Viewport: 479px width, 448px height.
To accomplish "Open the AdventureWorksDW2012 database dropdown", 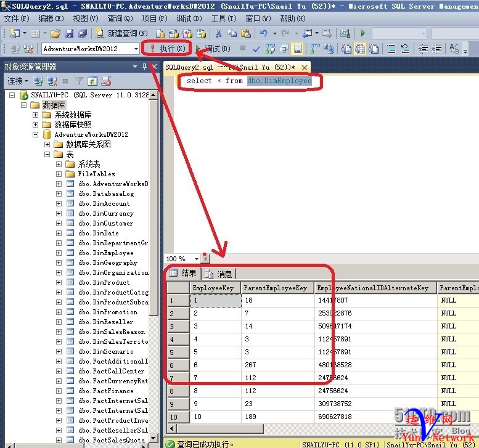I will [x=136, y=49].
